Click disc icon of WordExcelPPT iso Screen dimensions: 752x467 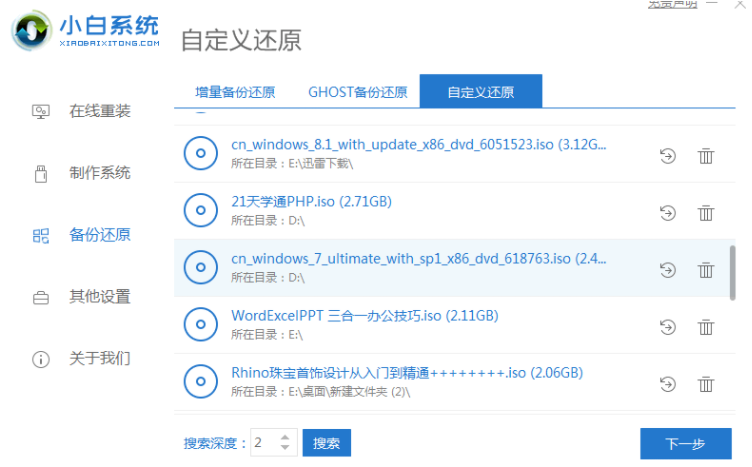201,324
